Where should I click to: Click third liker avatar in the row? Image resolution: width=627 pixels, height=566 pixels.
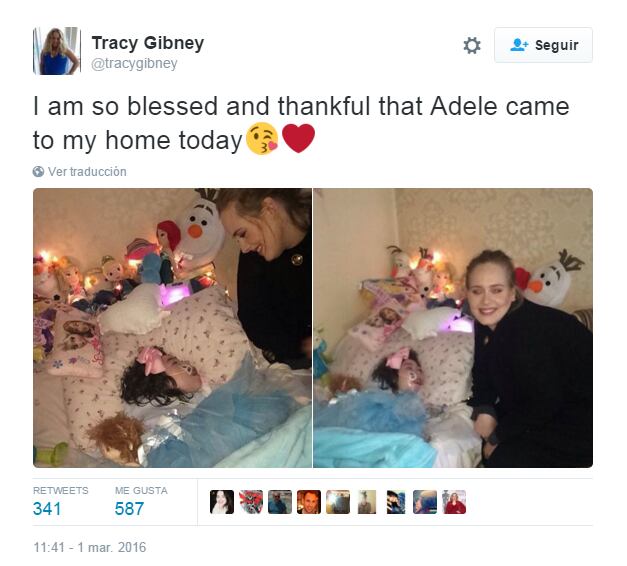coord(280,502)
